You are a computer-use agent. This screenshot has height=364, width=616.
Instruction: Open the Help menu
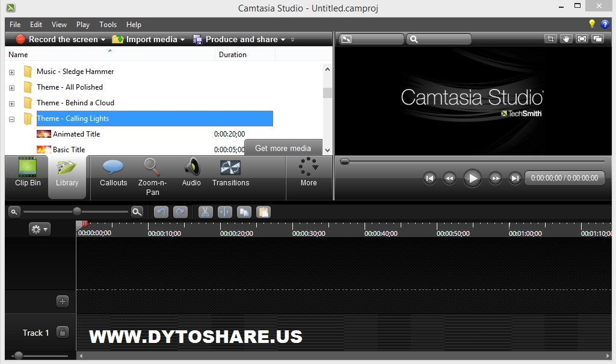[134, 25]
